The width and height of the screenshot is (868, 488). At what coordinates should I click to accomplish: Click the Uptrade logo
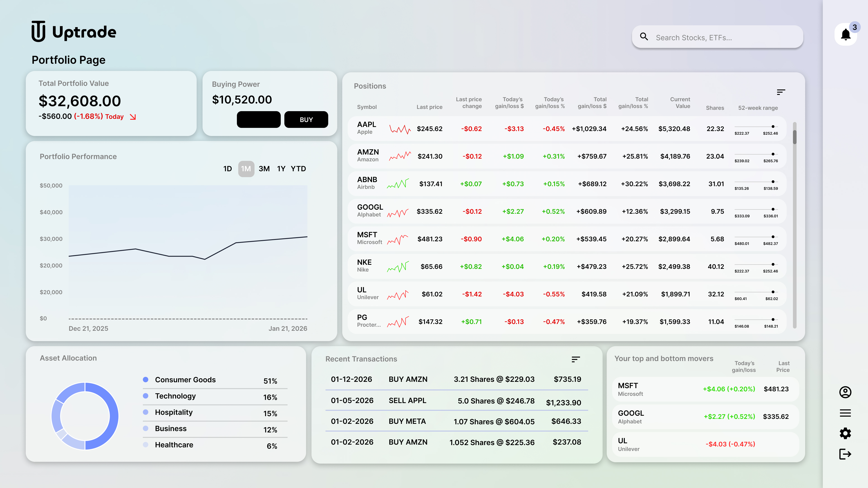click(x=74, y=31)
